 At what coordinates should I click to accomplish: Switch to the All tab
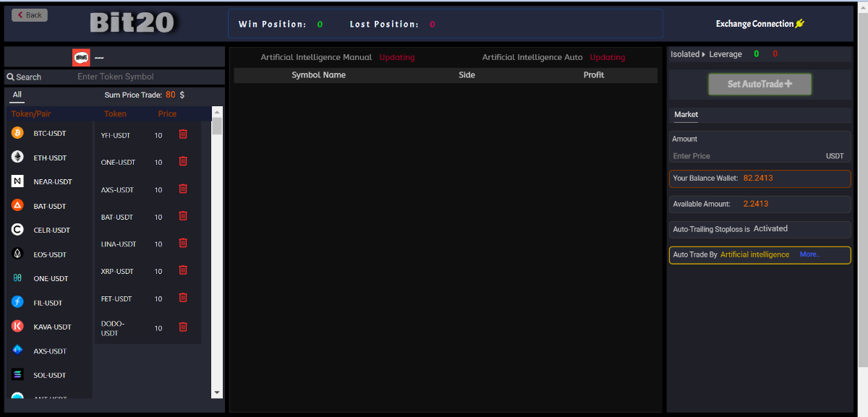17,95
